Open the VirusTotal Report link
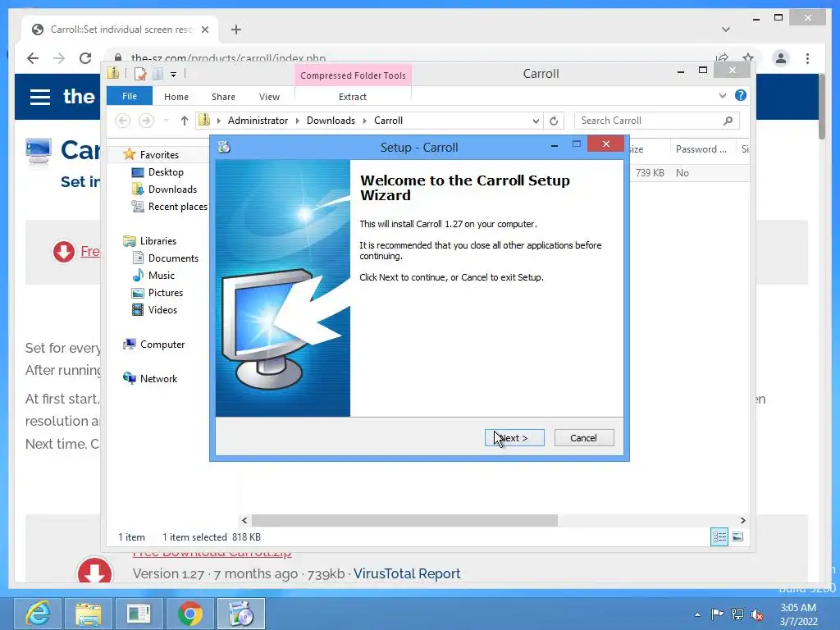 point(407,573)
